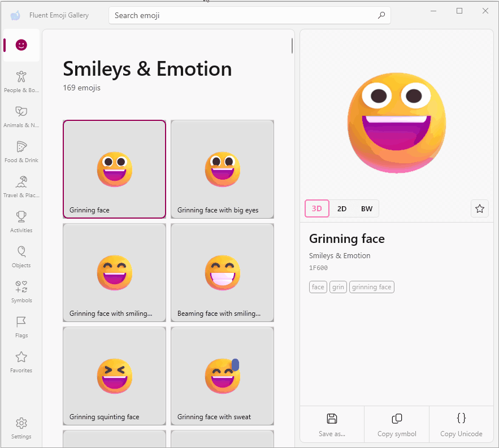Open Animals & Nature category
The width and height of the screenshot is (499, 448).
(21, 116)
